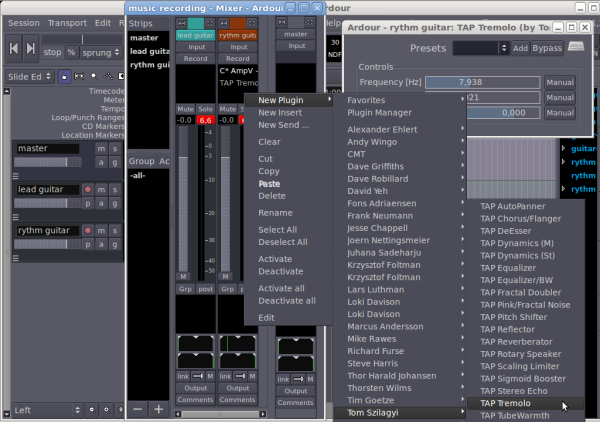600x422 pixels.
Task: Click the hide icon on rythm guitar strip
Action: click(224, 23)
